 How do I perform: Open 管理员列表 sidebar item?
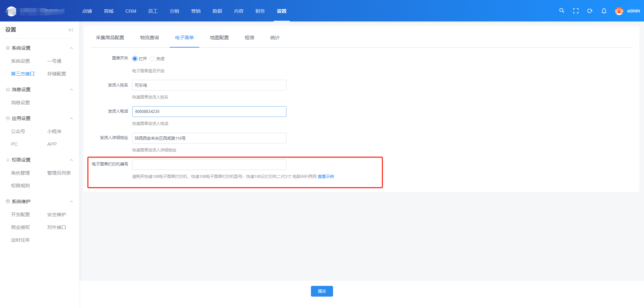click(x=59, y=173)
